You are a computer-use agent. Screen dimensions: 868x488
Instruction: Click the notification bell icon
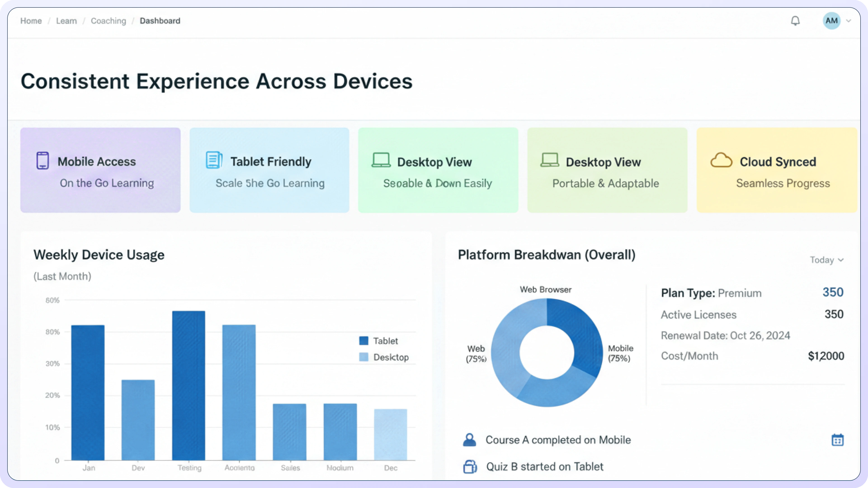(795, 21)
